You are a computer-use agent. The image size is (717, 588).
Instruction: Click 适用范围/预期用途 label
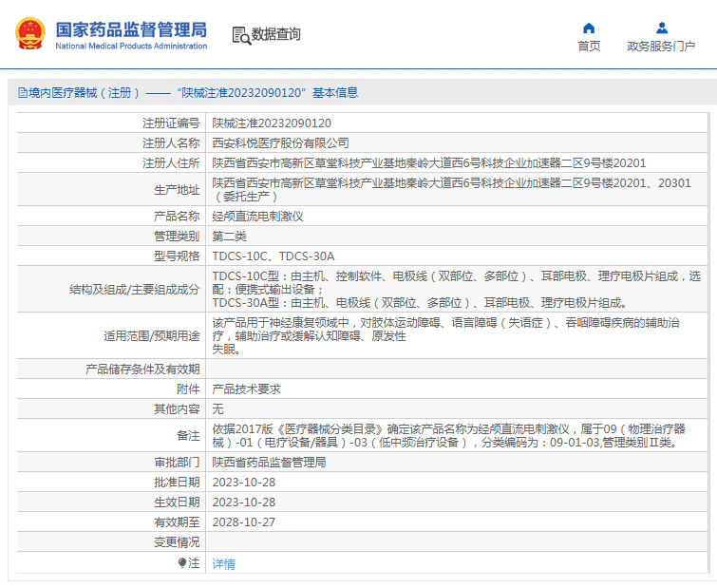[152, 336]
